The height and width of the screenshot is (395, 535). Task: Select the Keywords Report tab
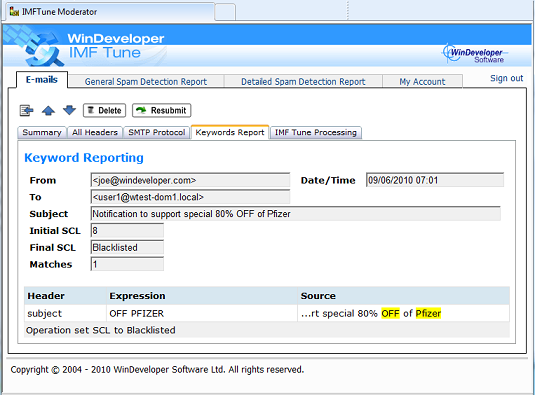click(230, 132)
